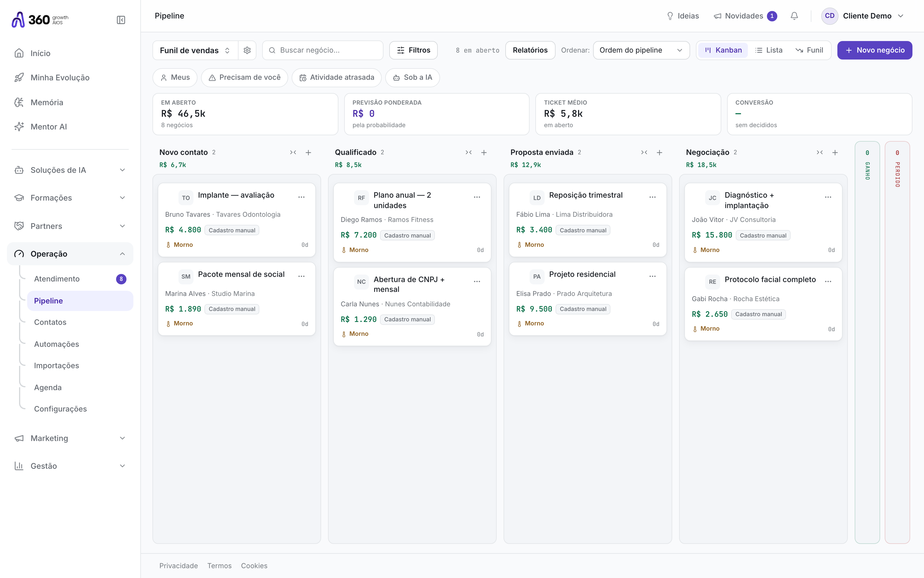The image size is (924, 578).
Task: Toggle Sob a IA filter
Action: (x=412, y=78)
